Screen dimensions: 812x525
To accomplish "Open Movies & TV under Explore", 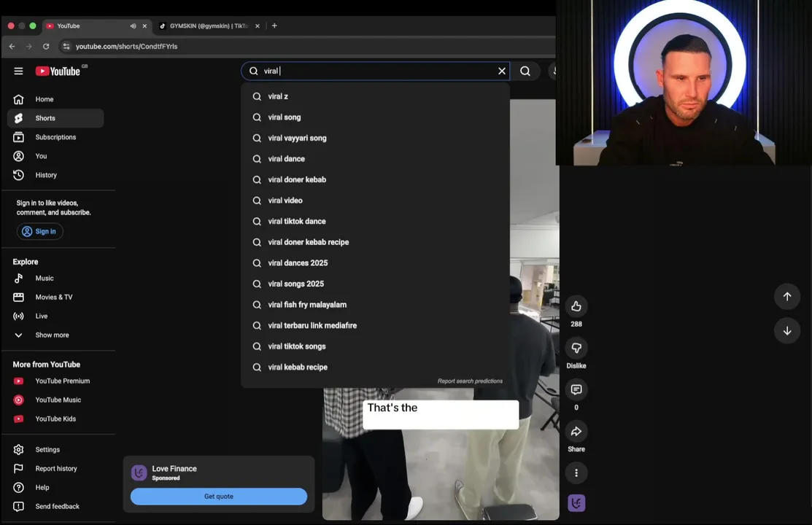I will click(55, 297).
